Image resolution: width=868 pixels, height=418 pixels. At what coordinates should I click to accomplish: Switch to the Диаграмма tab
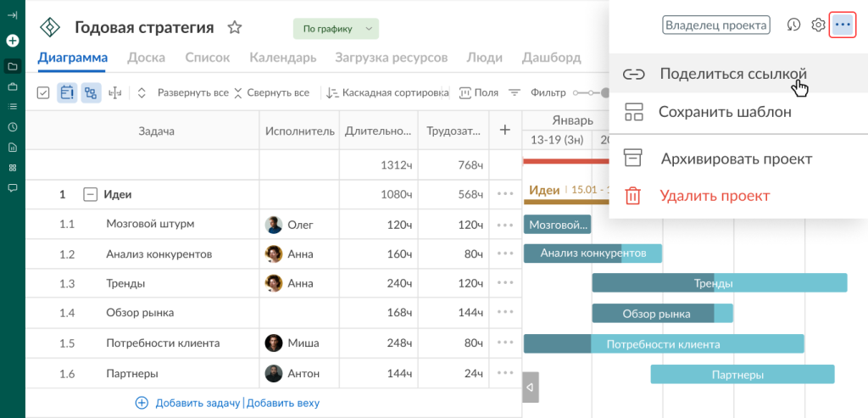click(73, 58)
